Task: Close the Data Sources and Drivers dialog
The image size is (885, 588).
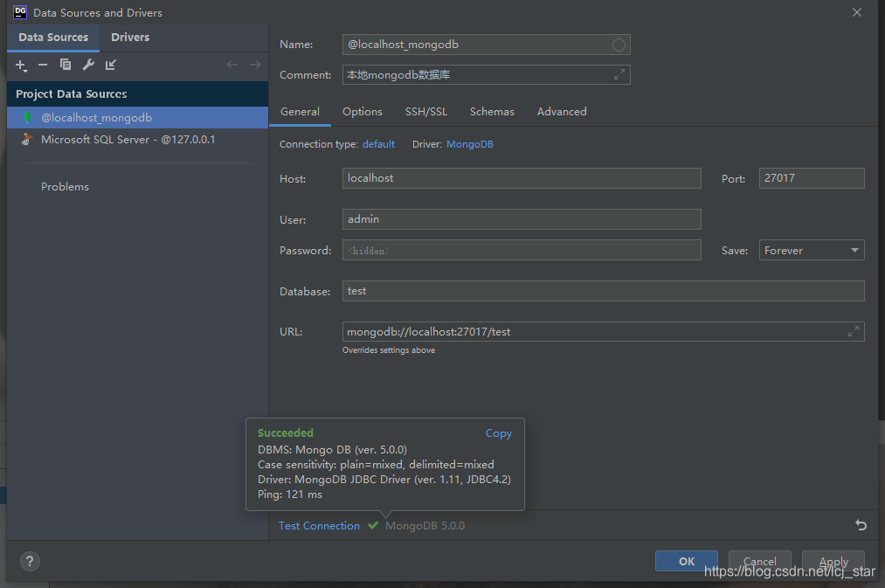Action: pos(857,12)
